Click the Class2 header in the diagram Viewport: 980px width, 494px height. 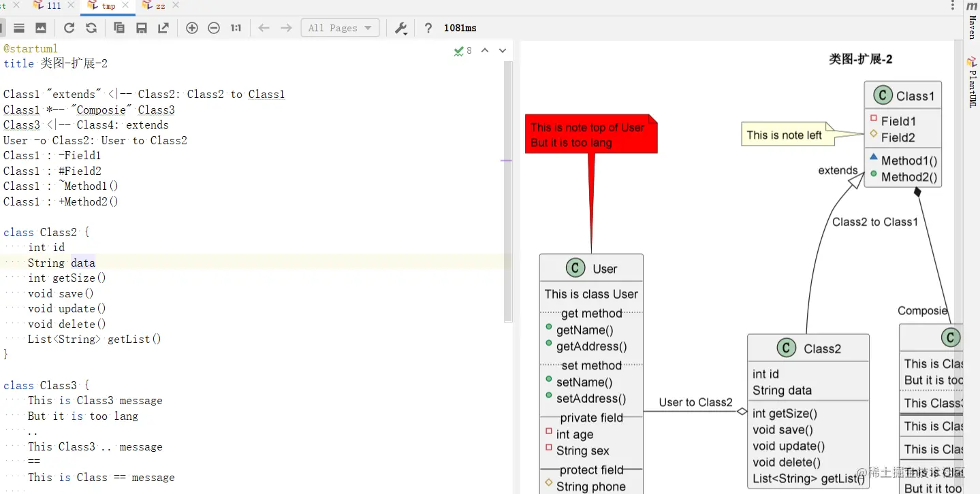click(x=808, y=348)
